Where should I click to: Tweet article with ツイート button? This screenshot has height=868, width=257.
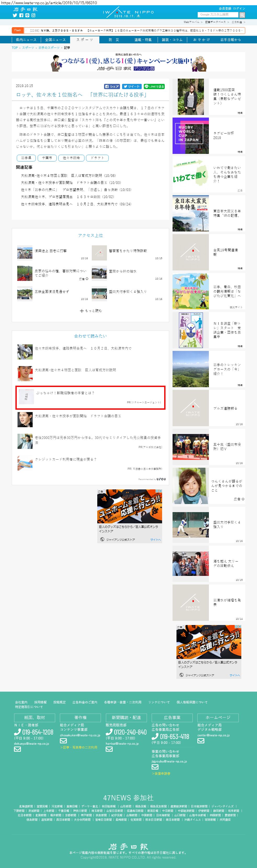click(x=132, y=86)
